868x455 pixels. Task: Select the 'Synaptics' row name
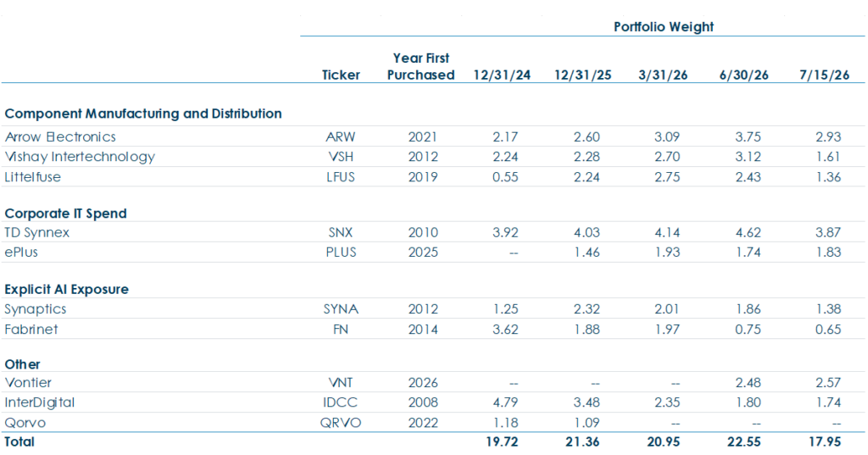(36, 309)
